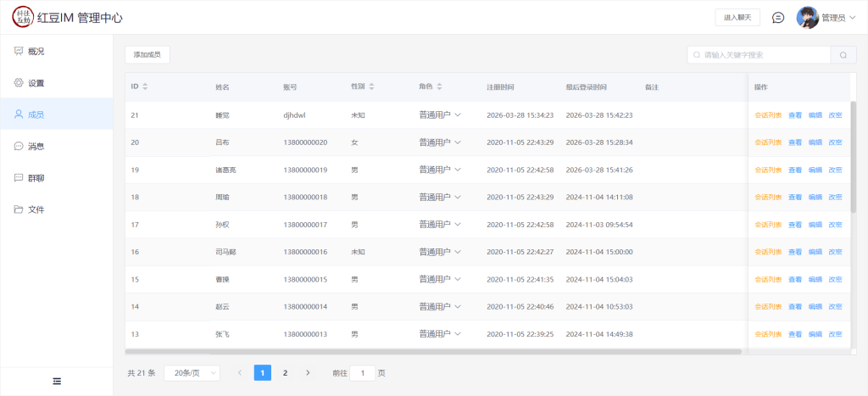The height and width of the screenshot is (396, 868).
Task: Sort table by 角色 column arrows
Action: [x=440, y=87]
